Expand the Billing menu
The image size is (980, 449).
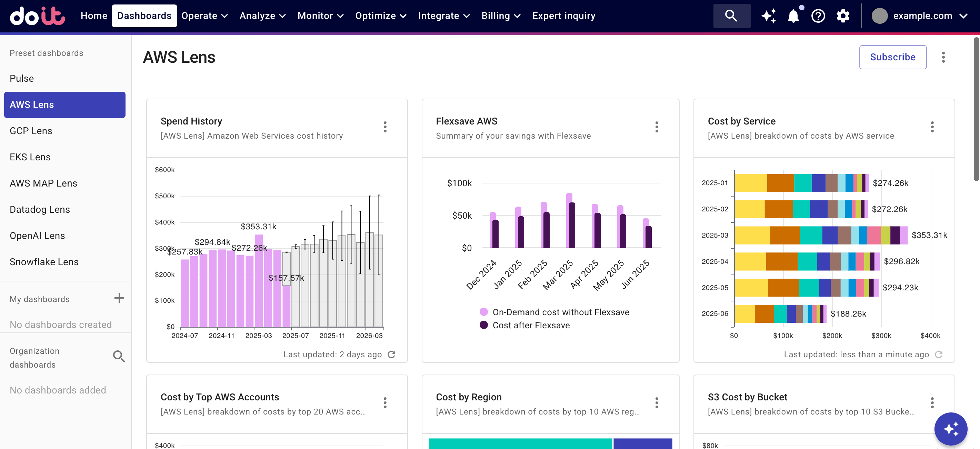(x=501, y=16)
